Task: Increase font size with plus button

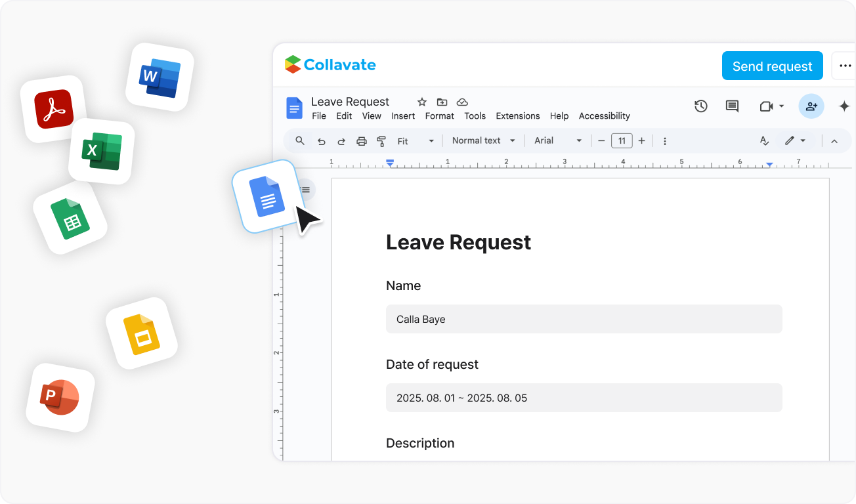Action: (x=642, y=141)
